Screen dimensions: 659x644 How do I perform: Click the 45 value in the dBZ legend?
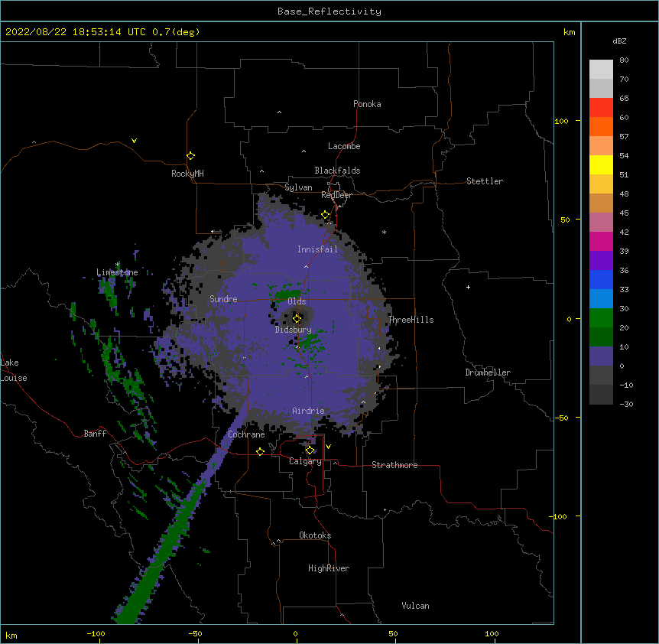pyautogui.click(x=624, y=213)
